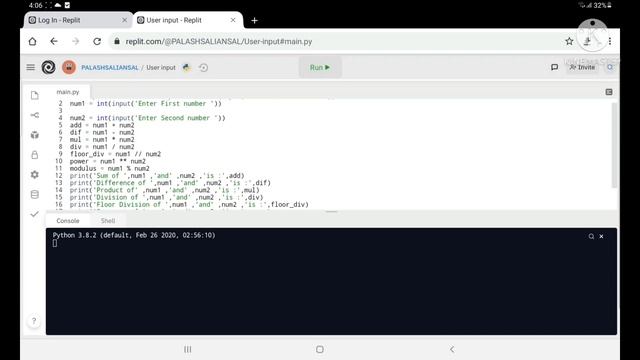Viewport: 640px width, 360px height.
Task: Open Replit hamburger sidebar menu
Action: (x=31, y=67)
